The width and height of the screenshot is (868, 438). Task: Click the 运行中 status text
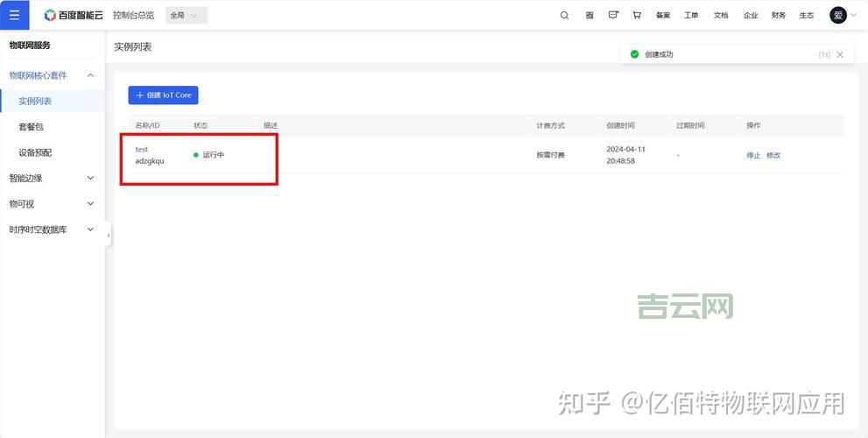[x=213, y=155]
